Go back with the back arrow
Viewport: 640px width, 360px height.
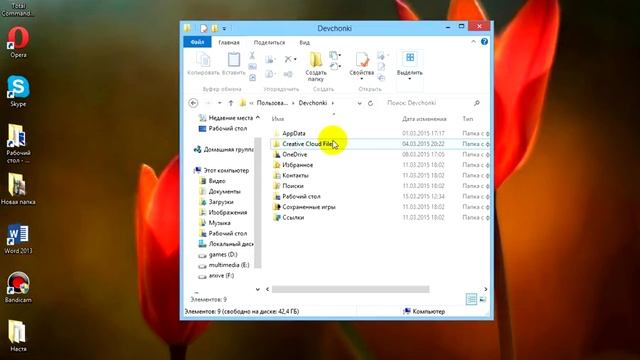pyautogui.click(x=193, y=103)
